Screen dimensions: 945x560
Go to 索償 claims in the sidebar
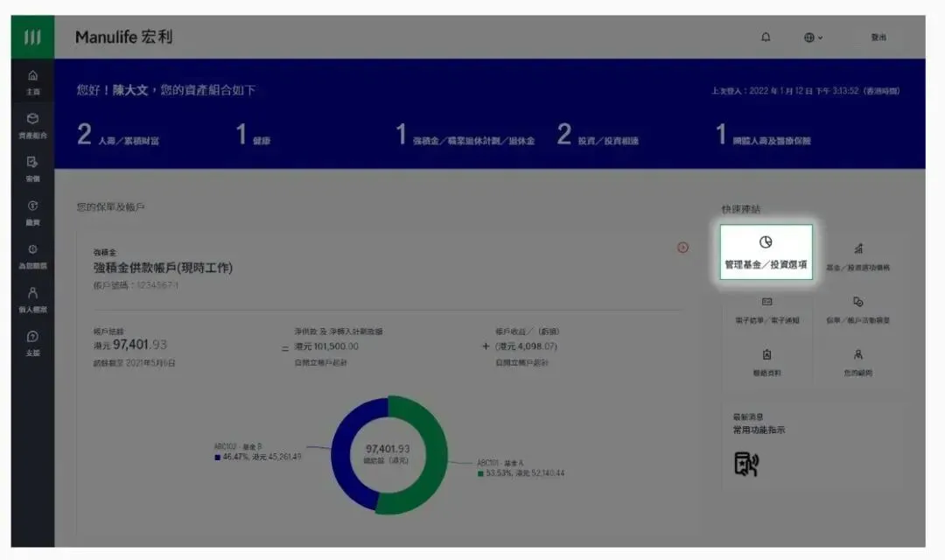coord(32,170)
